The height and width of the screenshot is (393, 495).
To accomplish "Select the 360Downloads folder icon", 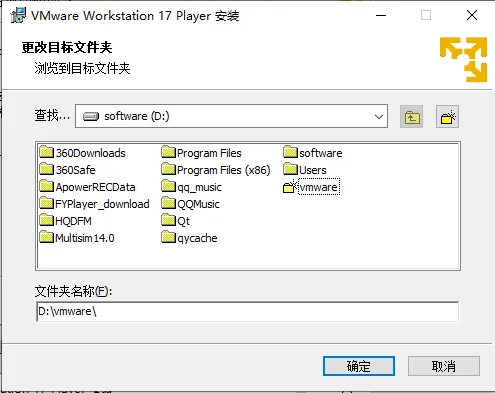I will (46, 152).
